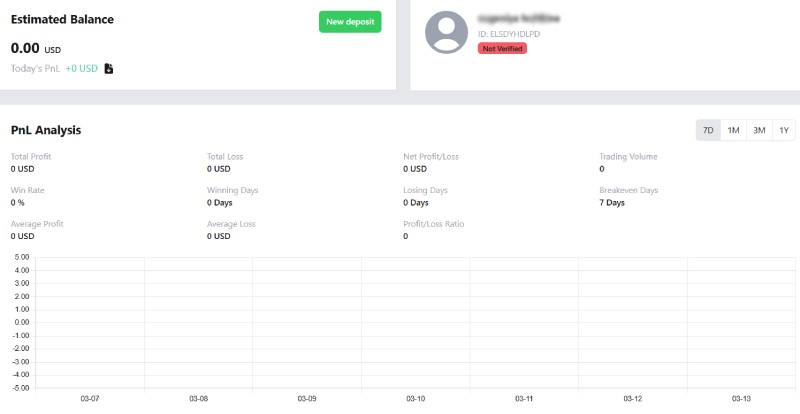Click the Estimated Balance 0.00 amount
Image resolution: width=800 pixels, height=414 pixels.
click(x=24, y=47)
